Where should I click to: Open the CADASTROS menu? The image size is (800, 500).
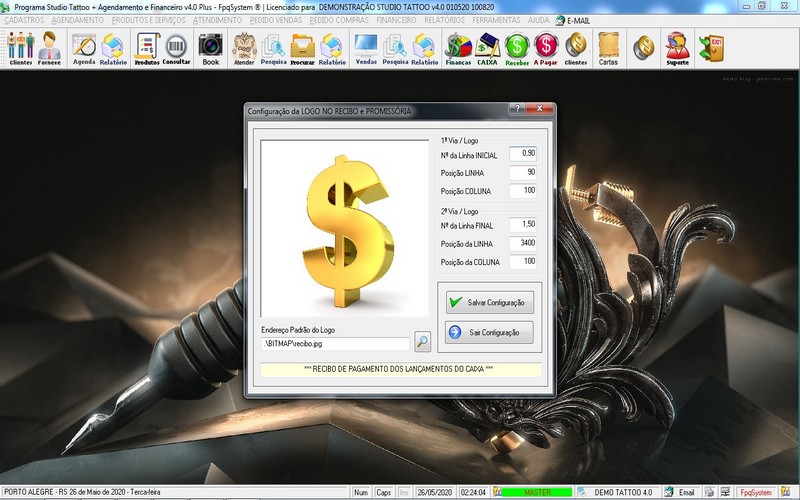(x=24, y=20)
